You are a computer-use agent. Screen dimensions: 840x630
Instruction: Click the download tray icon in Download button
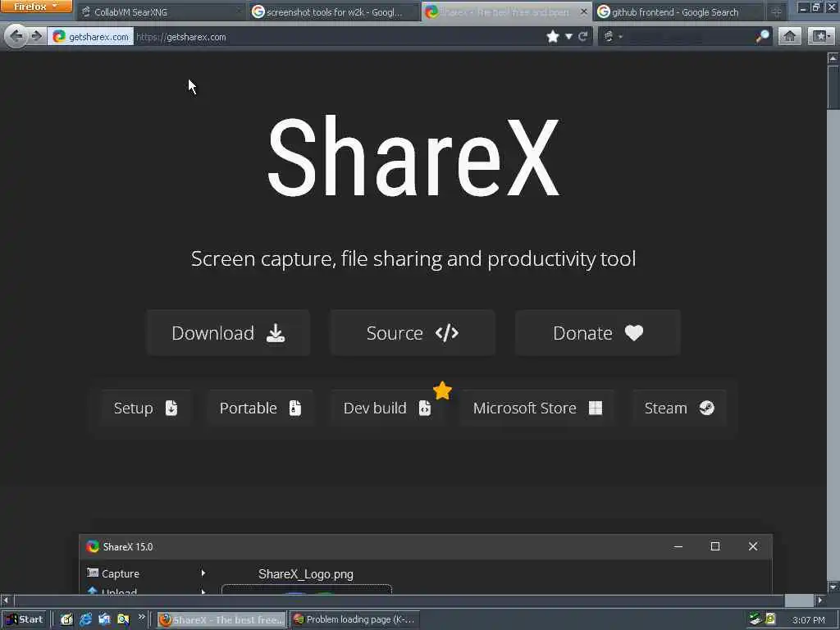pyautogui.click(x=276, y=333)
